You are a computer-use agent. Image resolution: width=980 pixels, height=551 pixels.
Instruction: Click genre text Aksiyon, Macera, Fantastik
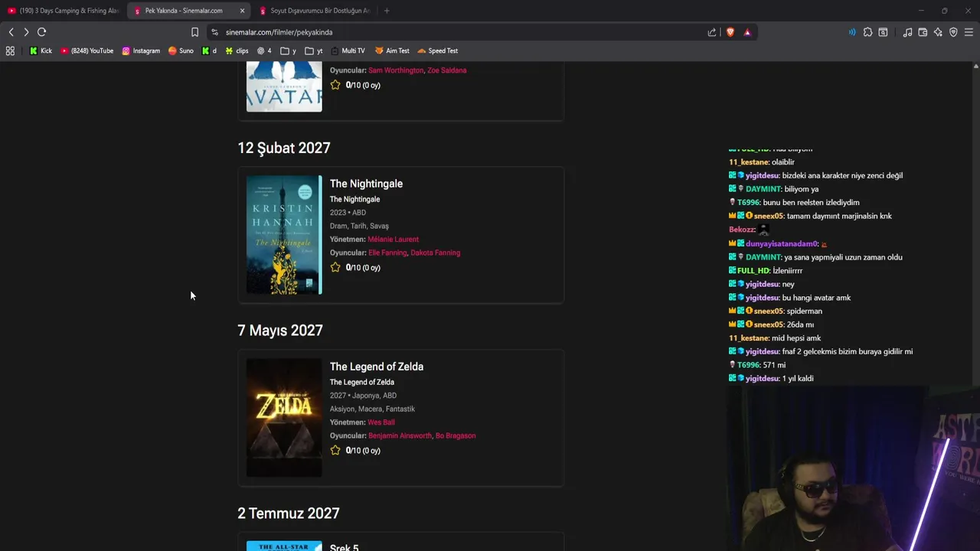coord(372,409)
